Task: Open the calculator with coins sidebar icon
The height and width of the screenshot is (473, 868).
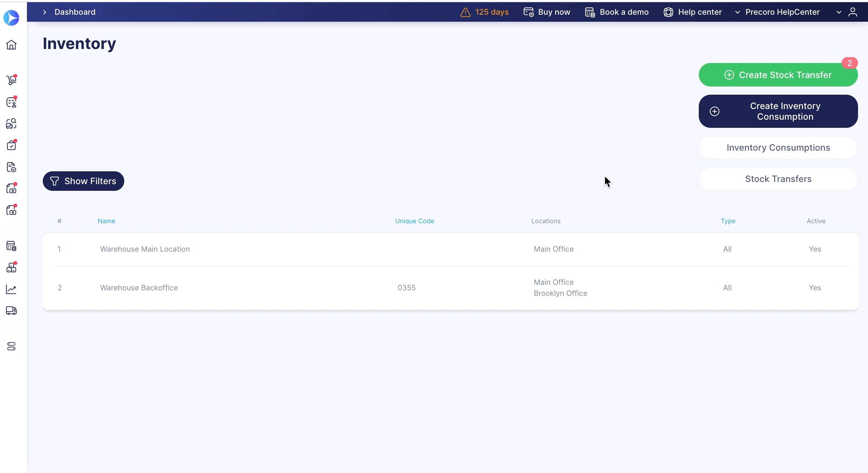Action: (11, 246)
